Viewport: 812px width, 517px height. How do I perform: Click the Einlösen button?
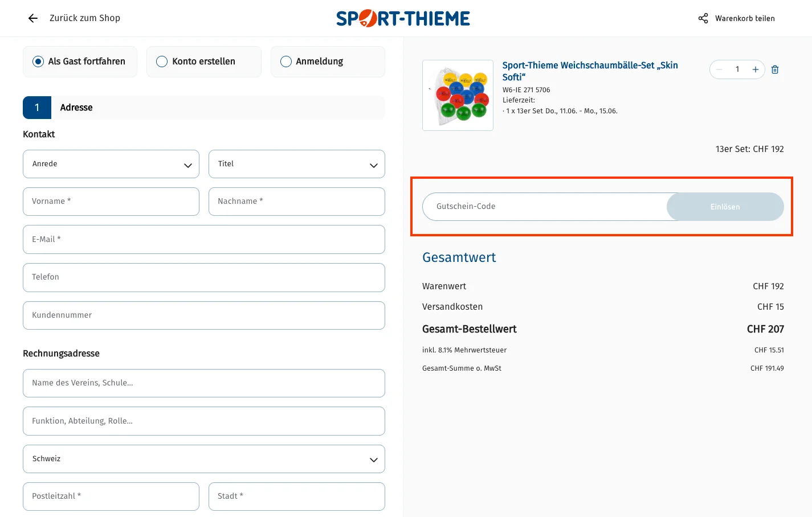coord(725,207)
